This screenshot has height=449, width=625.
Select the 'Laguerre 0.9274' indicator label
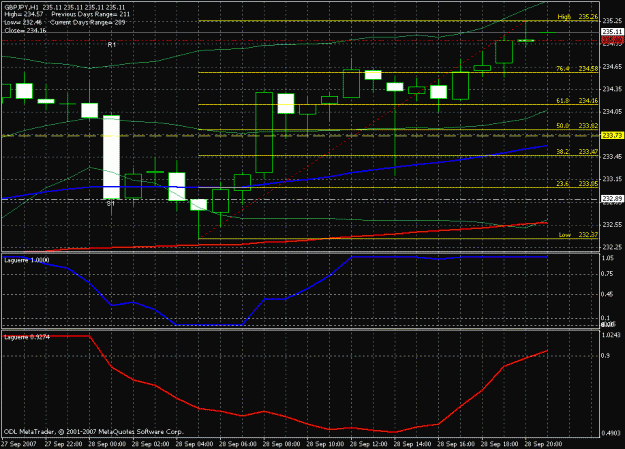tap(27, 337)
